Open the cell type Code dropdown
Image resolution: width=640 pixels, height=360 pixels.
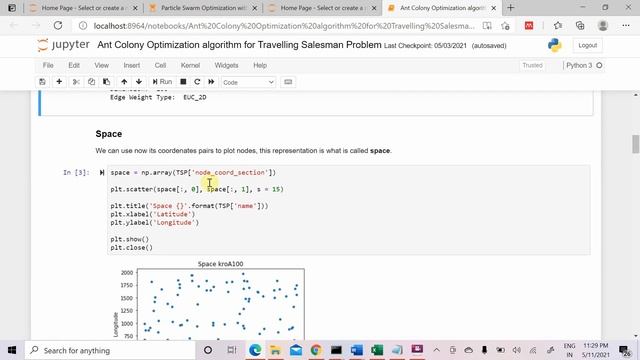click(248, 82)
